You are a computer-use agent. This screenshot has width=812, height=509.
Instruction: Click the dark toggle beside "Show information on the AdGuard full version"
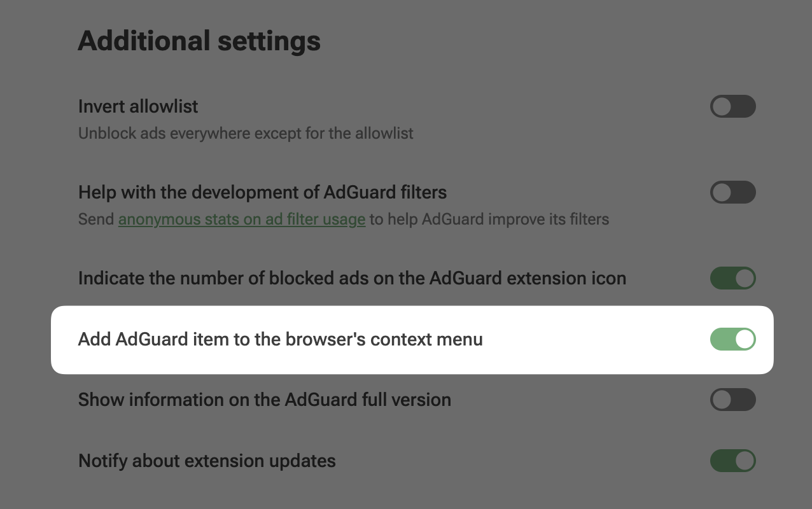(x=732, y=400)
